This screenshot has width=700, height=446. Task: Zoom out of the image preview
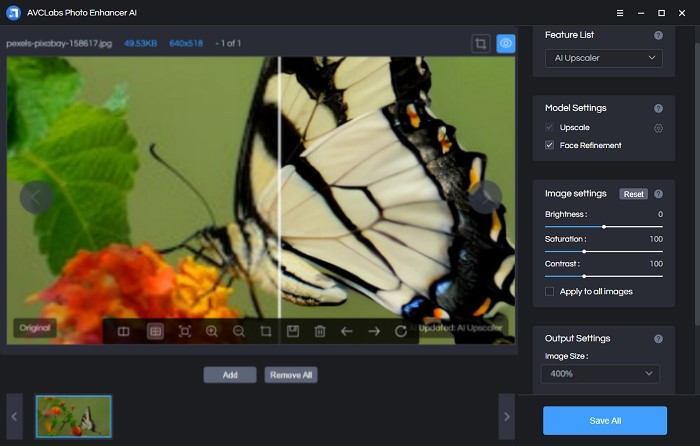[x=239, y=331]
